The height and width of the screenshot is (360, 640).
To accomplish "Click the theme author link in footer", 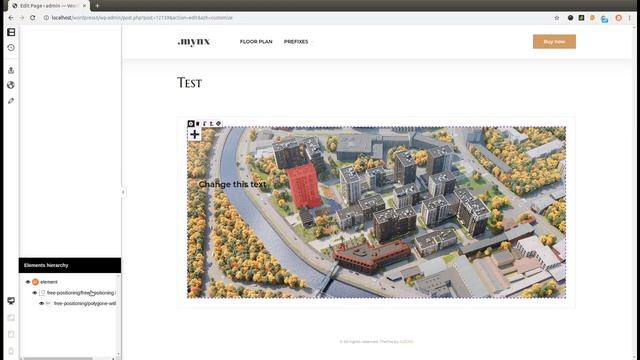I will (406, 342).
